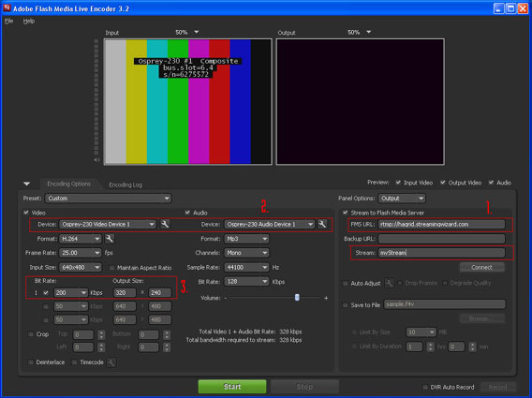Screen dimensions: 532x398
Task: Click the green Start button
Action: tap(232, 387)
